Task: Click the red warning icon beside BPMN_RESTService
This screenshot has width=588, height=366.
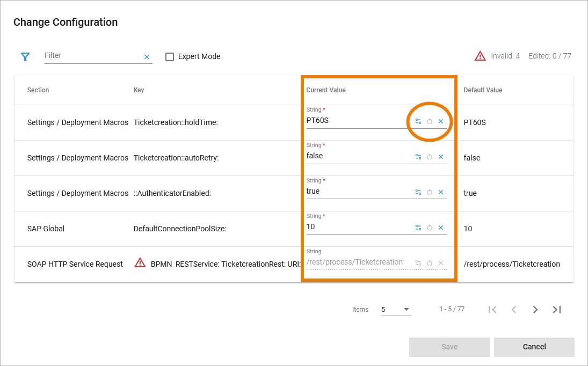Action: click(x=140, y=263)
